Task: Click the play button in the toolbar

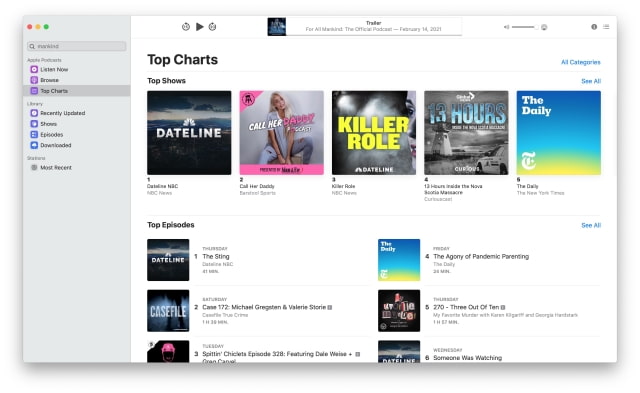Action: (200, 27)
